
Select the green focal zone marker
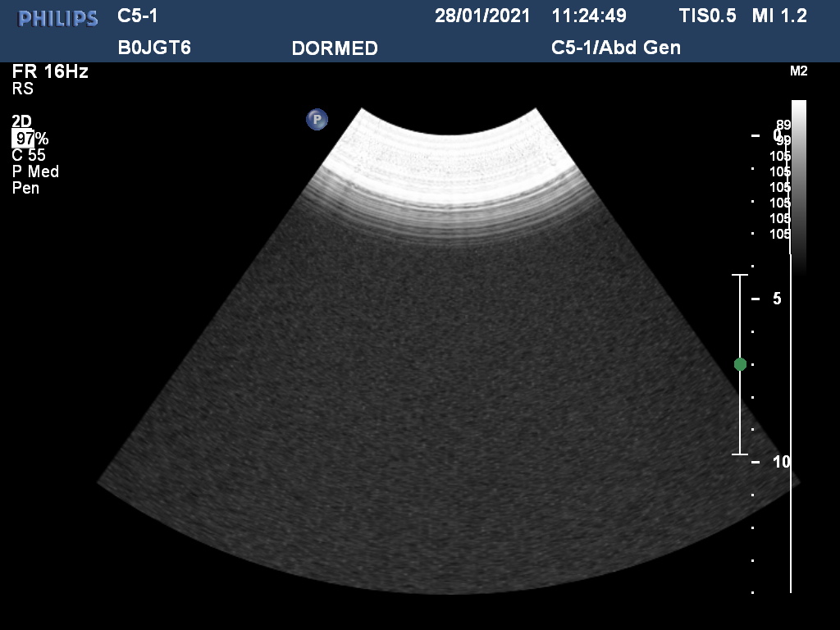click(740, 364)
